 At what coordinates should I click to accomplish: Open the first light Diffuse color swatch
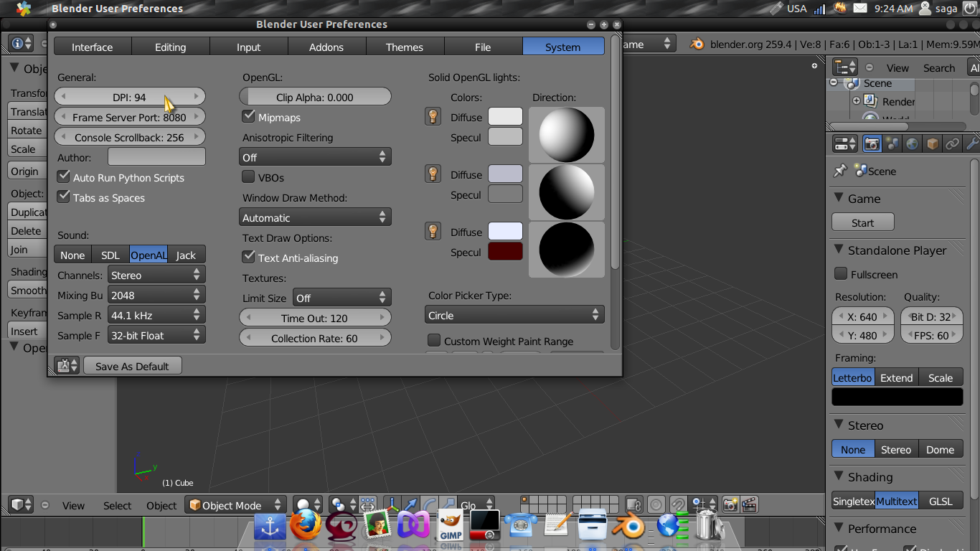506,116
